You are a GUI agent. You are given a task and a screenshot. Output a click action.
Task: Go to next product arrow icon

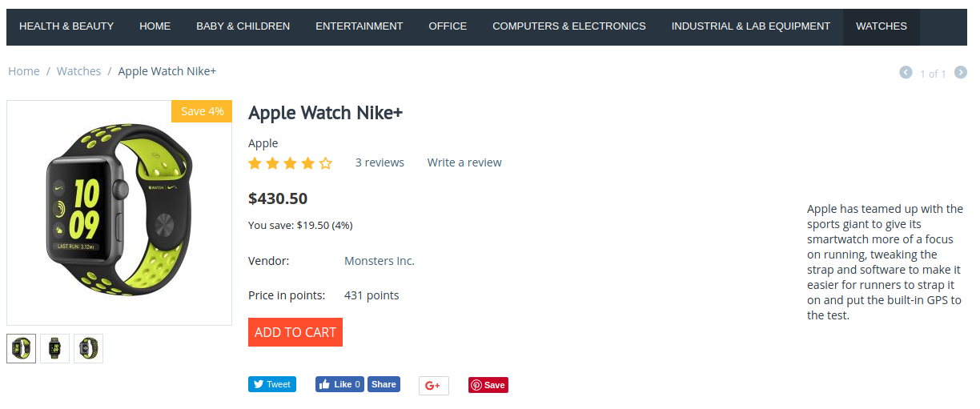tap(960, 72)
